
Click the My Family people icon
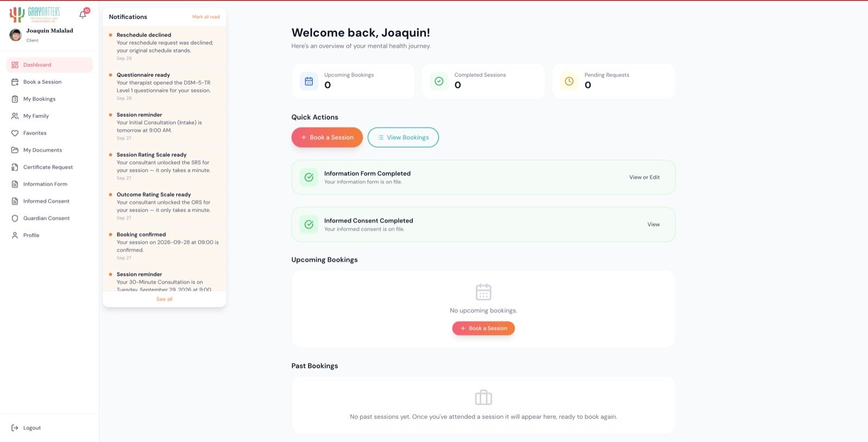click(x=15, y=116)
